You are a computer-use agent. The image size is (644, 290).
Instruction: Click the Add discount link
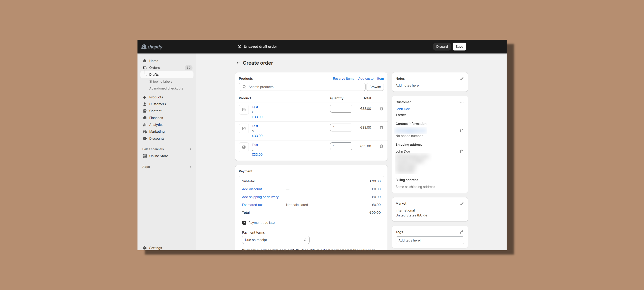click(x=252, y=189)
